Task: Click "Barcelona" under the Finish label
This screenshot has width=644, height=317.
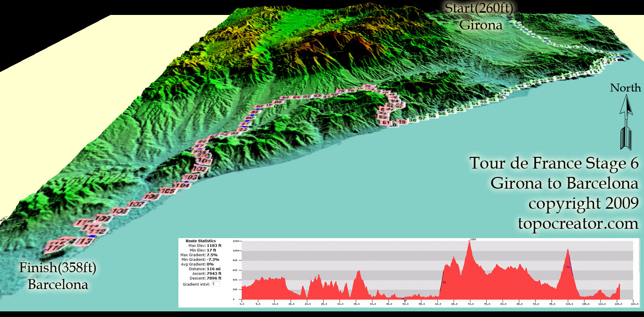Action: pos(58,284)
